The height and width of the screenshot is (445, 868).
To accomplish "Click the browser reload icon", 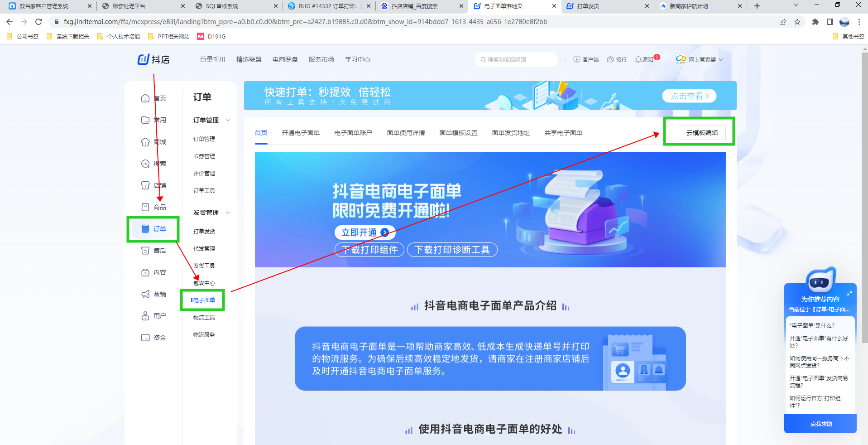I will pyautogui.click(x=38, y=22).
